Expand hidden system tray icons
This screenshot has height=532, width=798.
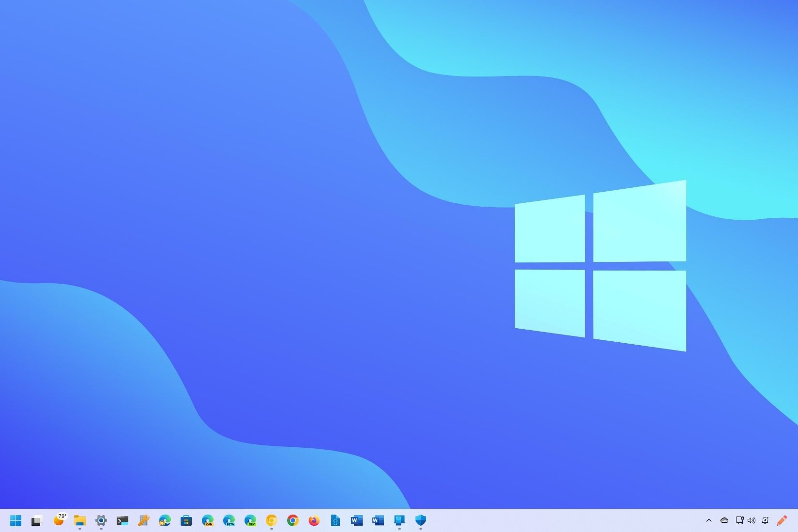[708, 520]
